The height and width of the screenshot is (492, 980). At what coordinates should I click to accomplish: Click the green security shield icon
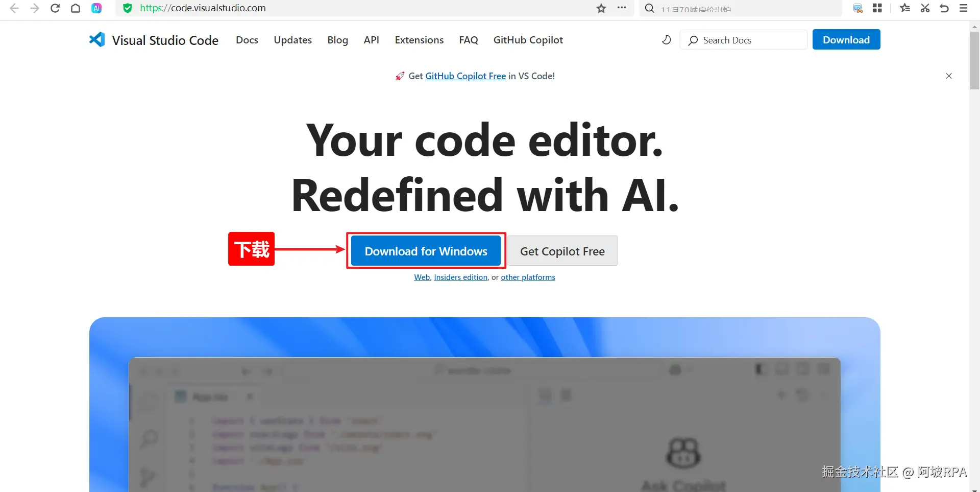tap(128, 8)
